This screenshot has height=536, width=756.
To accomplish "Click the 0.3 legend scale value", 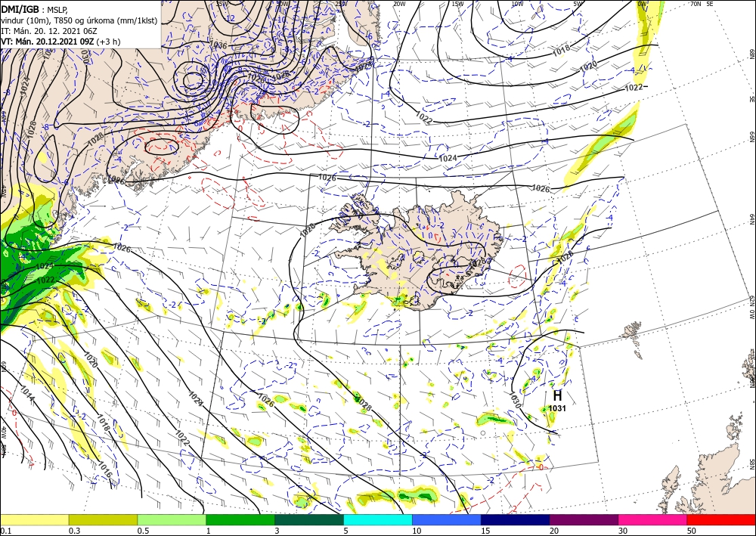I will pos(74,531).
